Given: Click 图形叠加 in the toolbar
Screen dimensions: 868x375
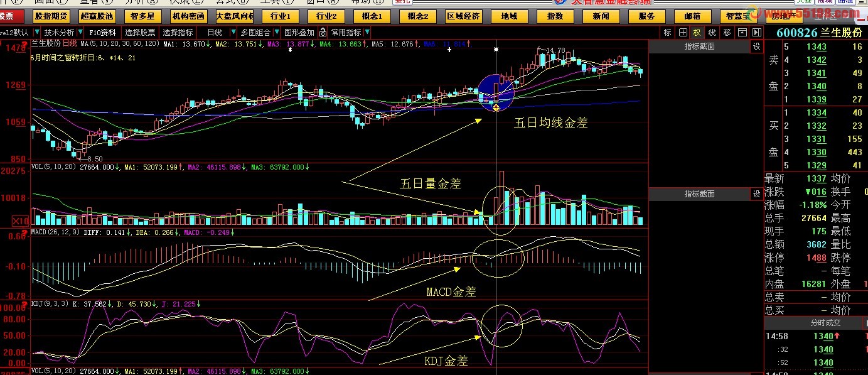Looking at the screenshot, I should coord(299,32).
